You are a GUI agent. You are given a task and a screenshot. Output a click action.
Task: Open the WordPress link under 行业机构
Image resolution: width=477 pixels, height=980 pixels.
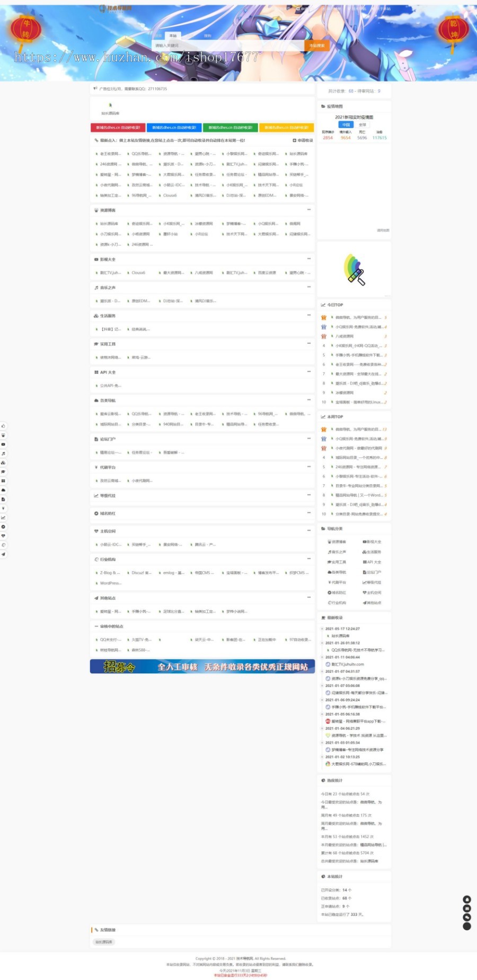click(111, 583)
